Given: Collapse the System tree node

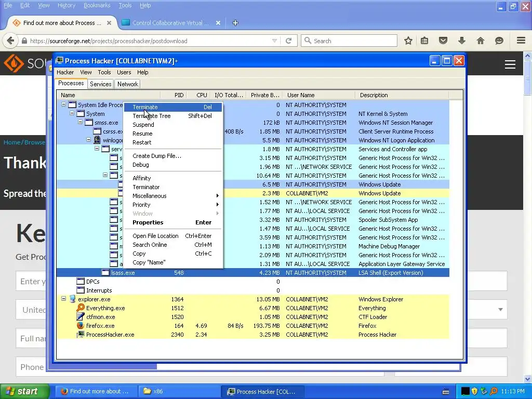Looking at the screenshot, I should click(x=72, y=113).
